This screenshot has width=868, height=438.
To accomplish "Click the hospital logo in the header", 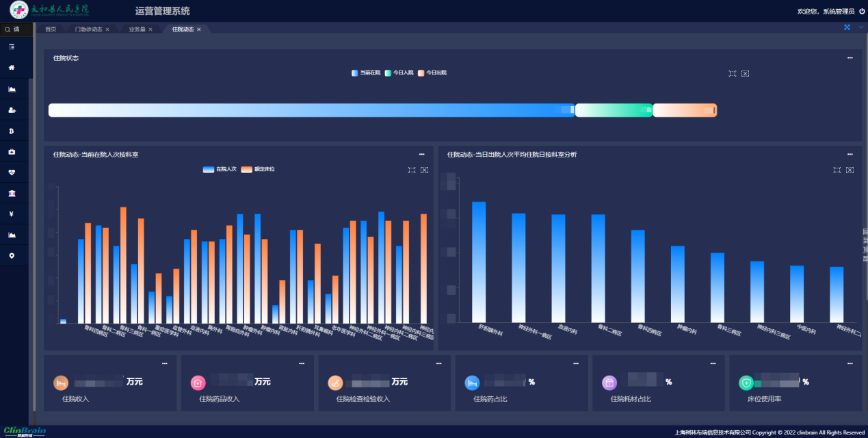I will [x=49, y=10].
